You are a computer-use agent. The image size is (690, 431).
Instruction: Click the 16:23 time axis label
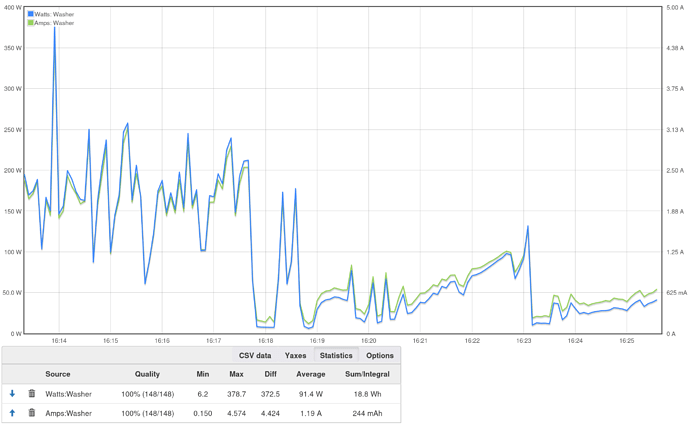524,341
